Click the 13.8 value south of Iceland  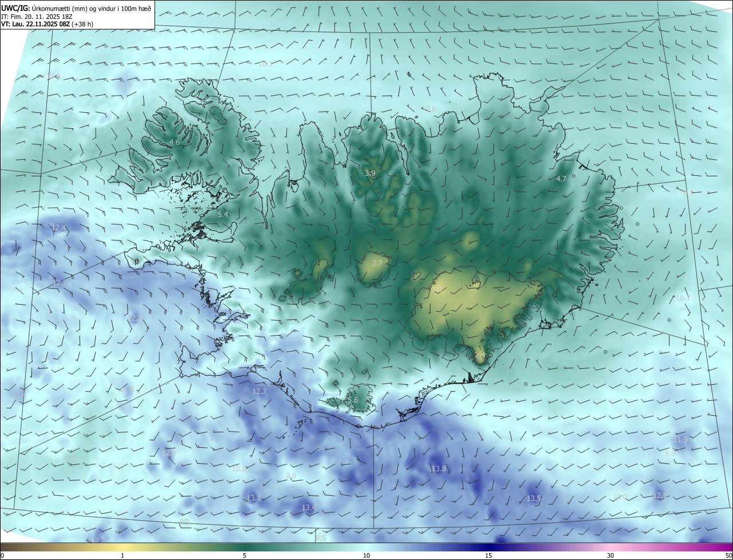pyautogui.click(x=439, y=468)
